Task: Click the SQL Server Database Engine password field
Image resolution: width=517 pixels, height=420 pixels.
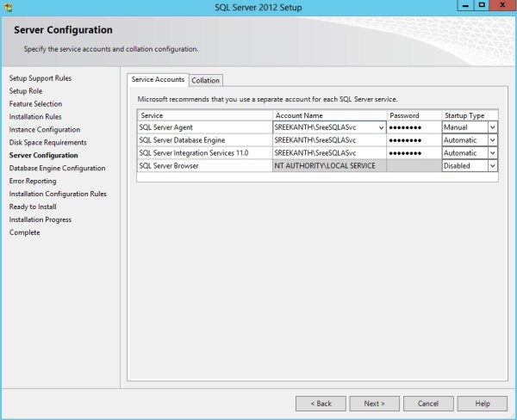Action: click(414, 140)
